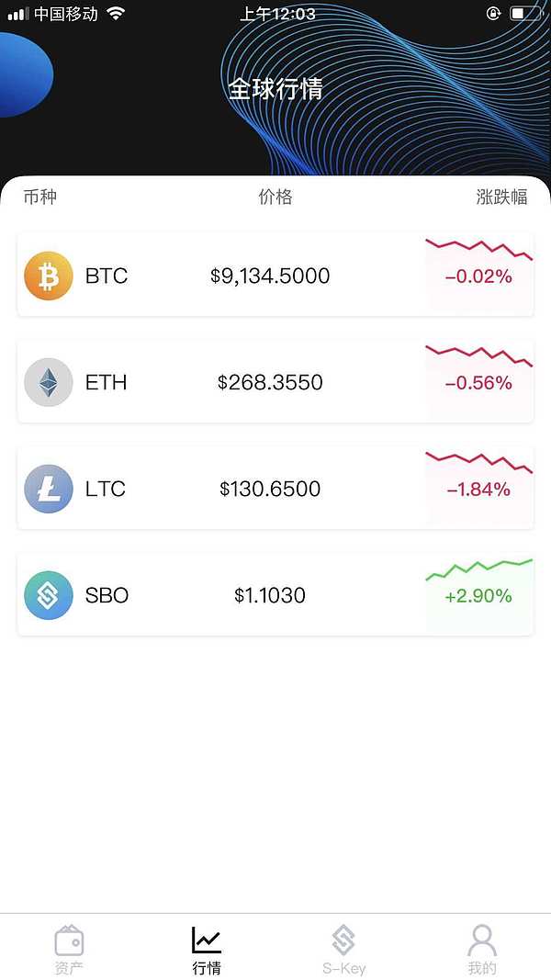Open the S-Key tab
Viewport: 551px width, 980px height.
(x=343, y=949)
